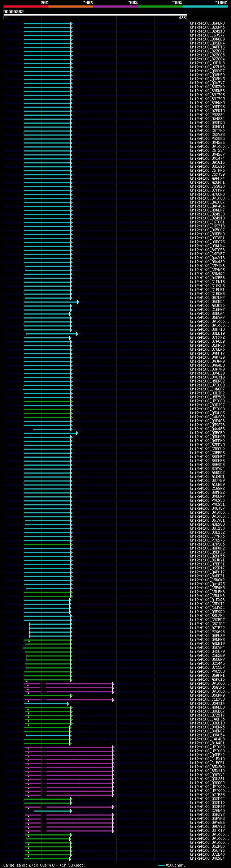
Task: Open hit UniRef100_B9I706
Action: click(207, 95)
